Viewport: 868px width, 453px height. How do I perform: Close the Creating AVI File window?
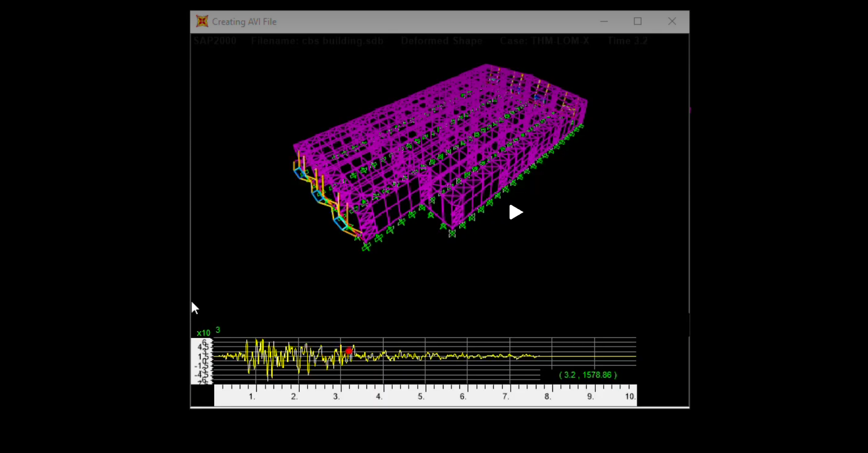pos(672,21)
